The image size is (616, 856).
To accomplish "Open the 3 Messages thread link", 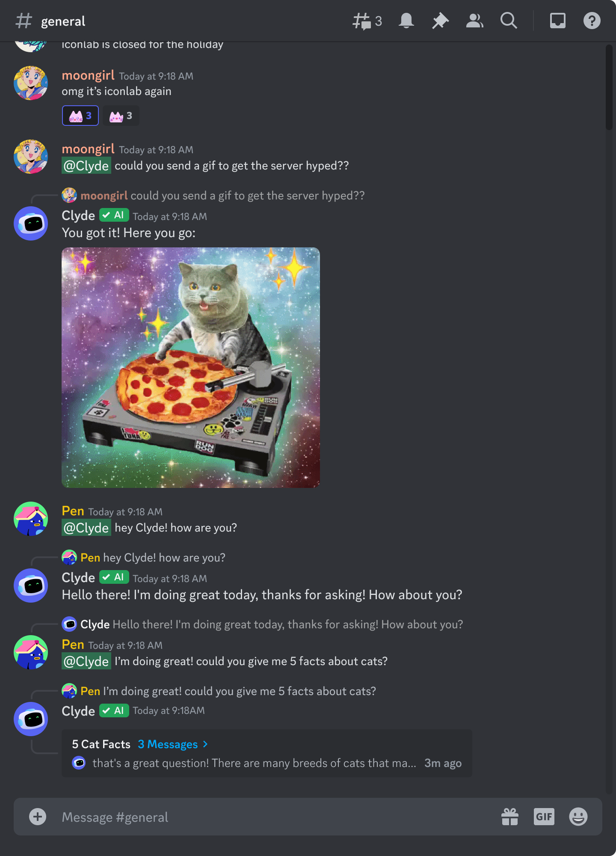I will [x=168, y=744].
